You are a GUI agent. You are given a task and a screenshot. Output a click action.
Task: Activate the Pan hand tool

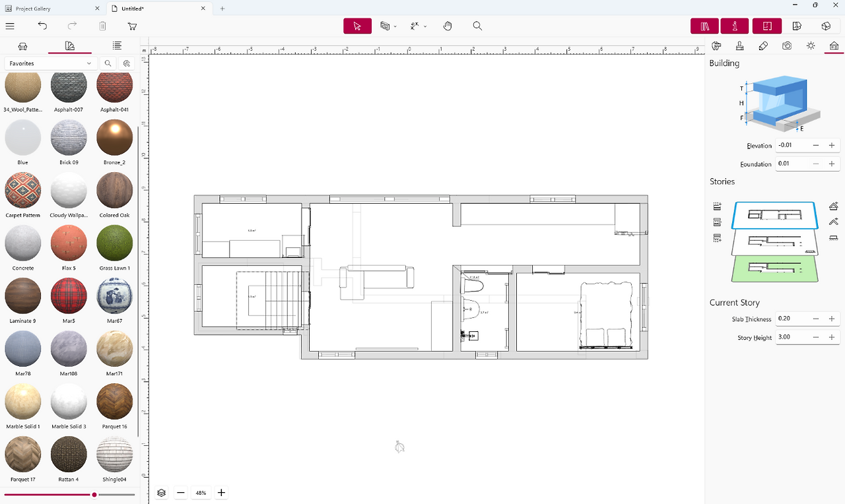(x=448, y=26)
